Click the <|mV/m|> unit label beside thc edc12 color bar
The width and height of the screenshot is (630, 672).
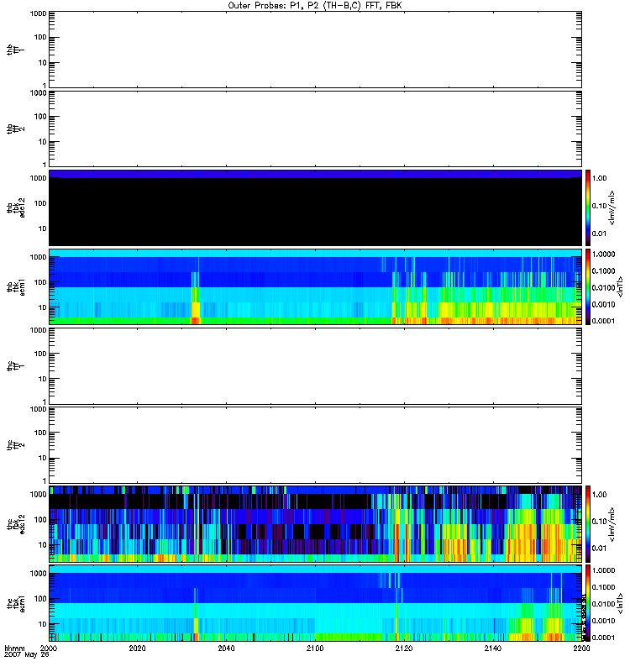[612, 524]
